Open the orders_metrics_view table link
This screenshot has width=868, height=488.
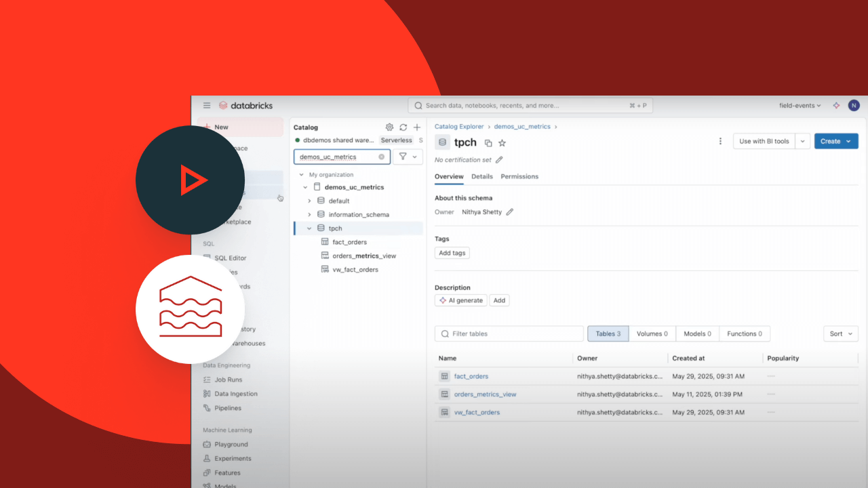[x=485, y=394]
